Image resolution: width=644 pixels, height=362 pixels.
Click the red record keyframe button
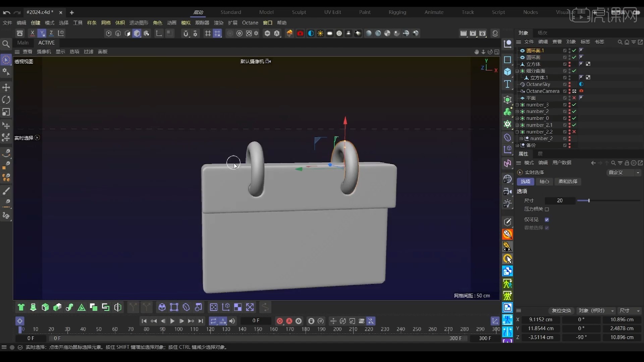tap(279, 321)
